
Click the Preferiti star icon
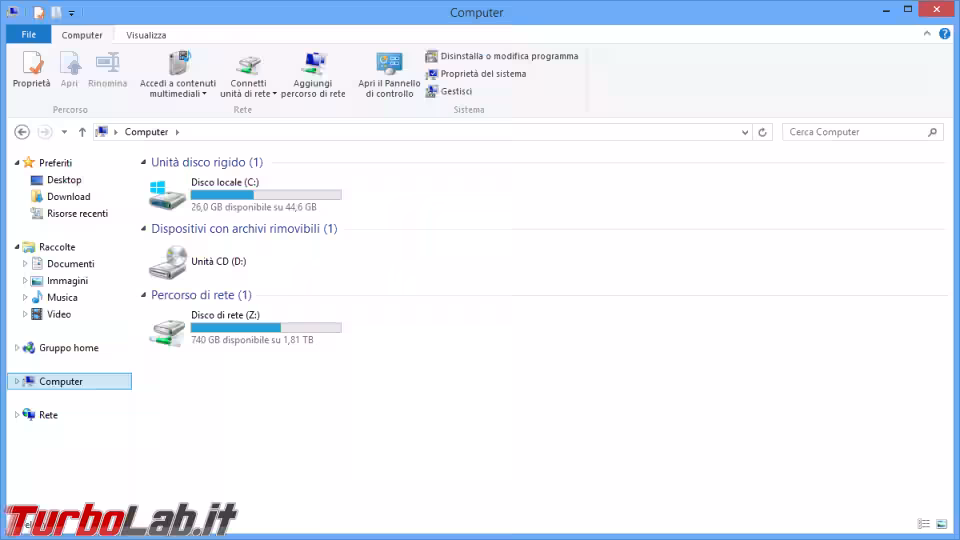tap(29, 163)
